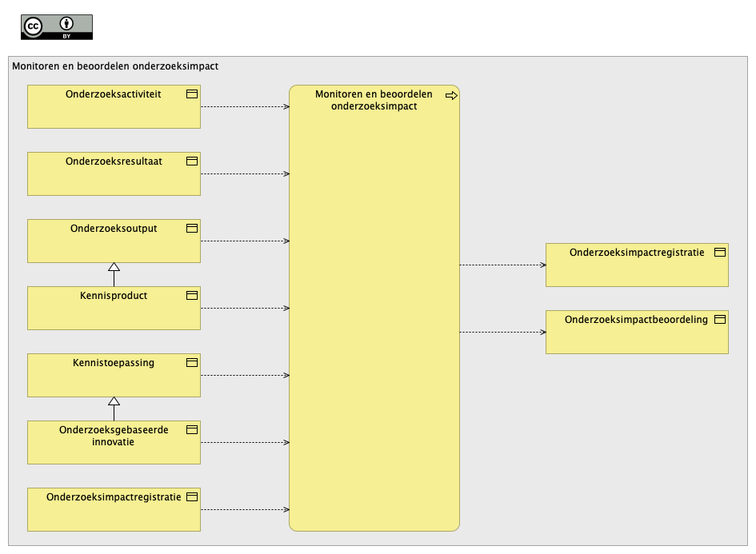Viewport: 756px width, 554px height.
Task: Click the Onderzoeksgebaseerde innovatie label
Action: click(x=114, y=436)
